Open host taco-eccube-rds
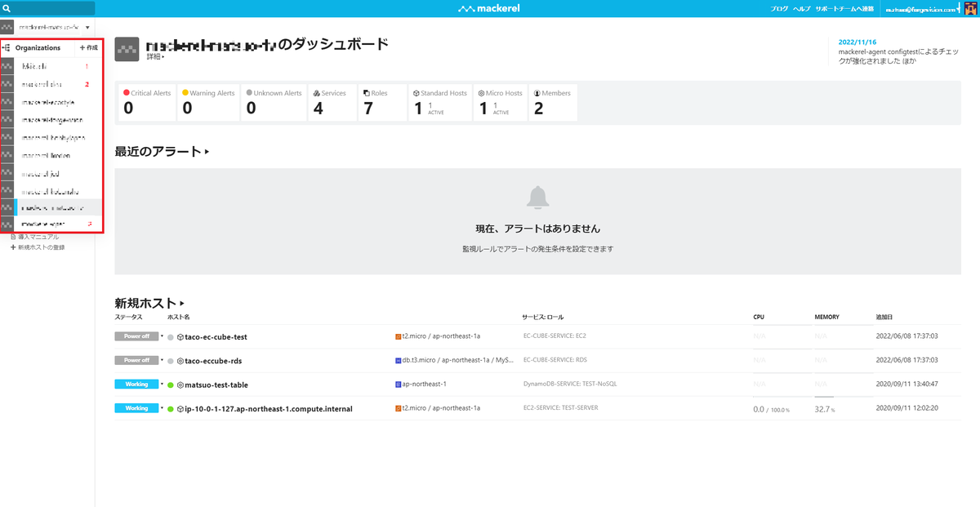This screenshot has height=507, width=980. (x=213, y=360)
